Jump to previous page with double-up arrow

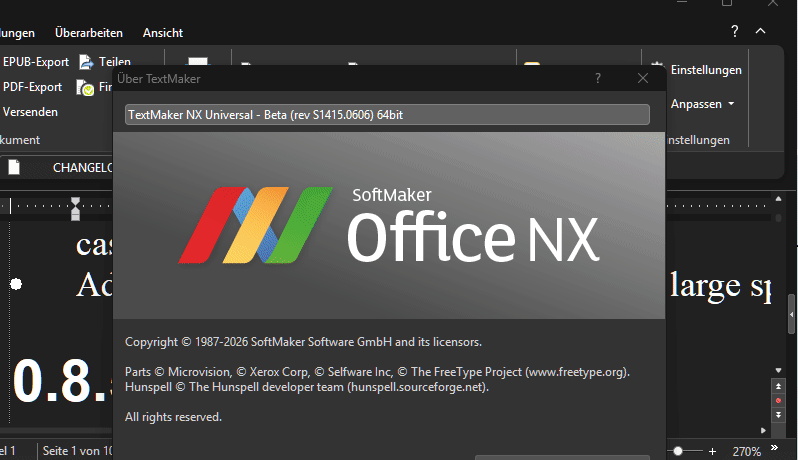[778, 386]
